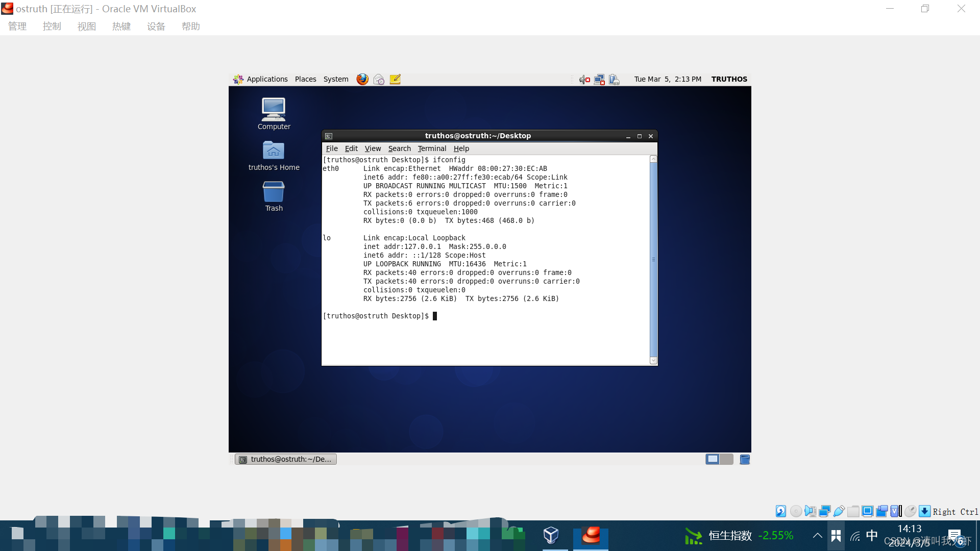Open truthos's Home folder icon
This screenshot has height=551, width=980.
[x=274, y=156]
